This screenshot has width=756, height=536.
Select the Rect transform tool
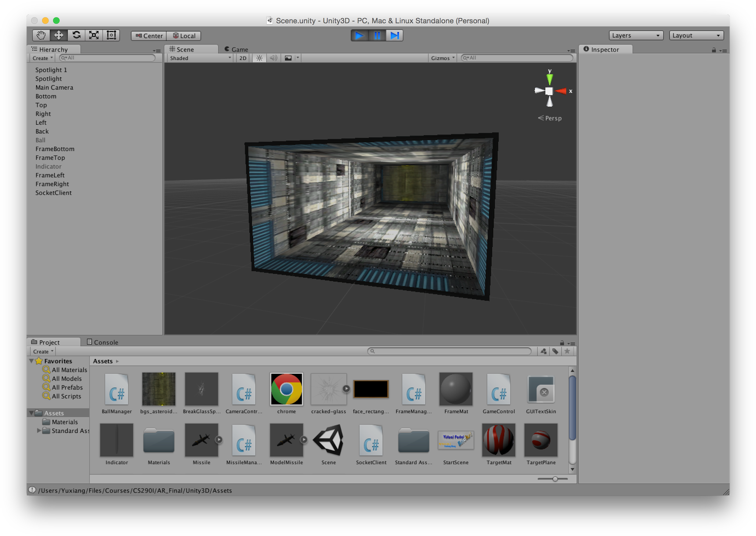point(112,35)
